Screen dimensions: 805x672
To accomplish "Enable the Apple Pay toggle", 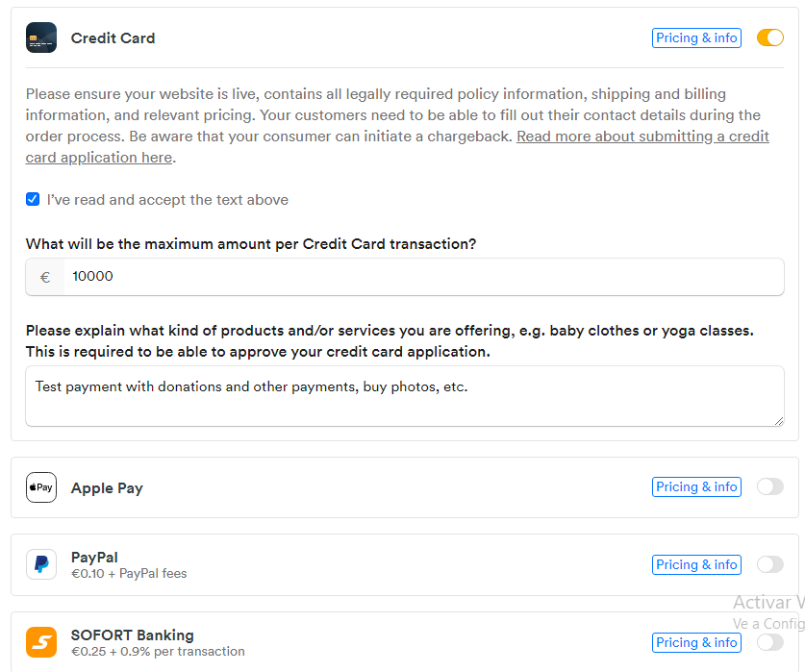I will 770,487.
